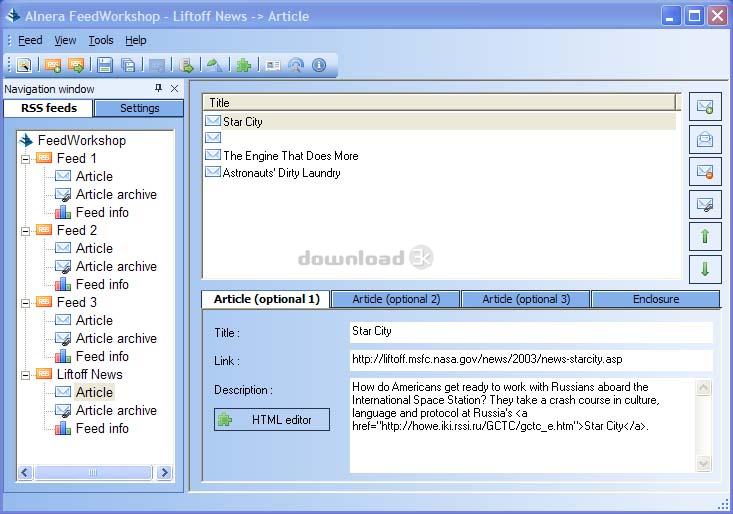Open the Settings tab in Navigation window
The width and height of the screenshot is (733, 514).
pyautogui.click(x=139, y=108)
